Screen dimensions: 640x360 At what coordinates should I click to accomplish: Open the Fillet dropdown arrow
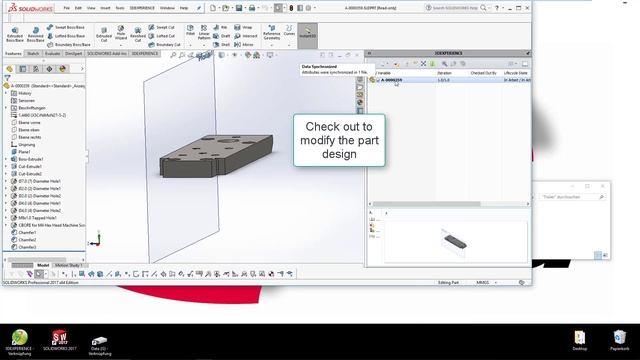tap(190, 45)
